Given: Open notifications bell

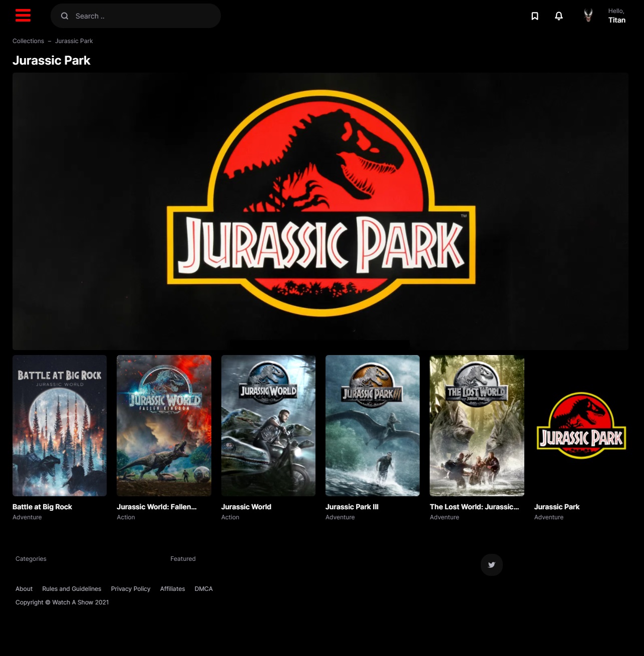Looking at the screenshot, I should 559,16.
